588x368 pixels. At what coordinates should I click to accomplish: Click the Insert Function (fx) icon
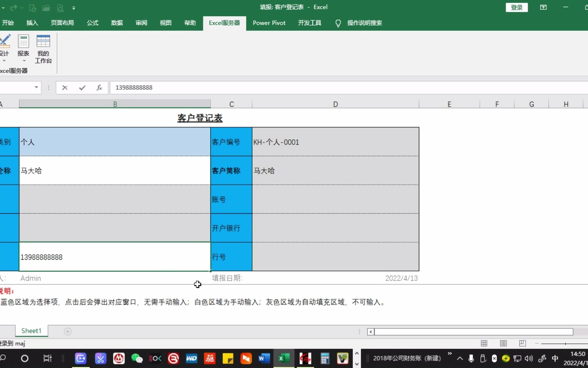(x=99, y=88)
